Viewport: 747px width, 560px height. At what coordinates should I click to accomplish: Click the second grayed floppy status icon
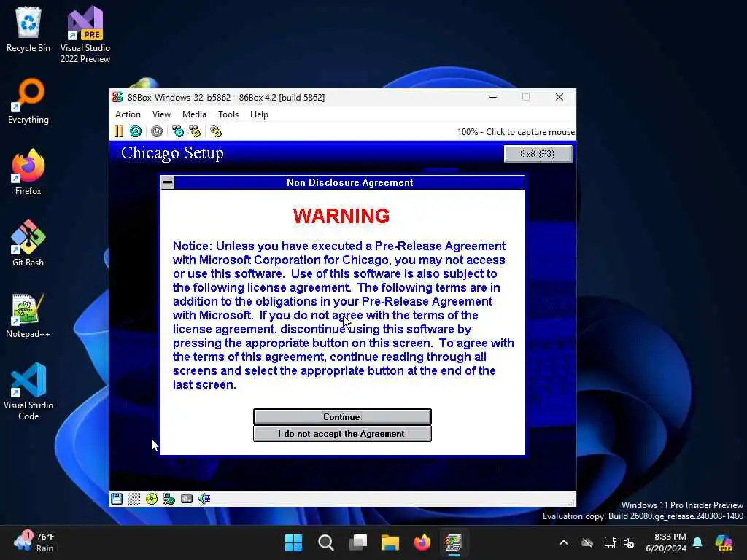tap(134, 499)
